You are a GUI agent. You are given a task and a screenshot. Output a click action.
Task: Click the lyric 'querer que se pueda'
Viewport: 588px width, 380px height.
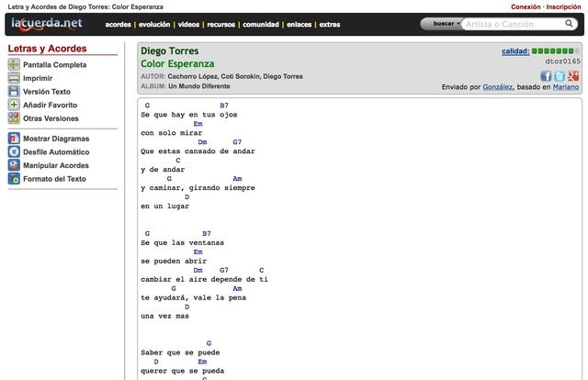[183, 371]
